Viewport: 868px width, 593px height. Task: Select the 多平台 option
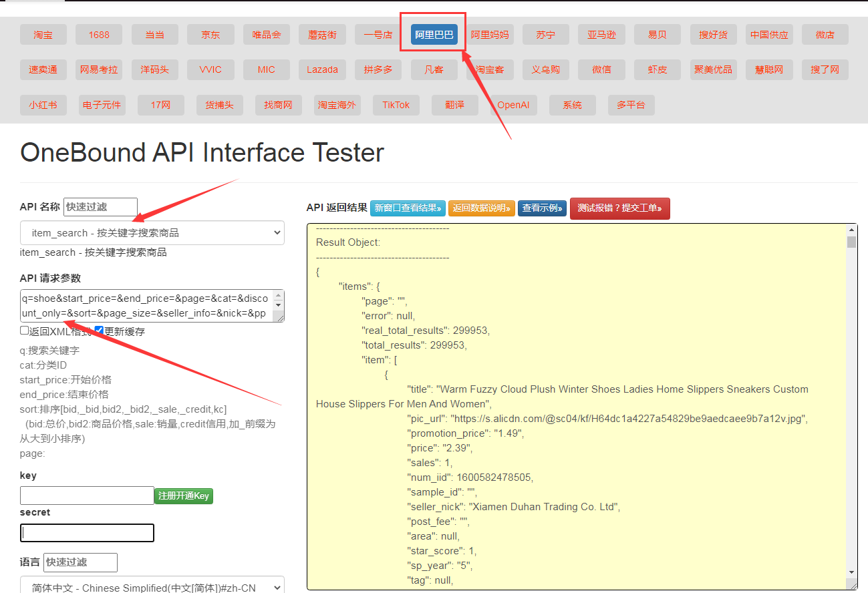point(631,105)
